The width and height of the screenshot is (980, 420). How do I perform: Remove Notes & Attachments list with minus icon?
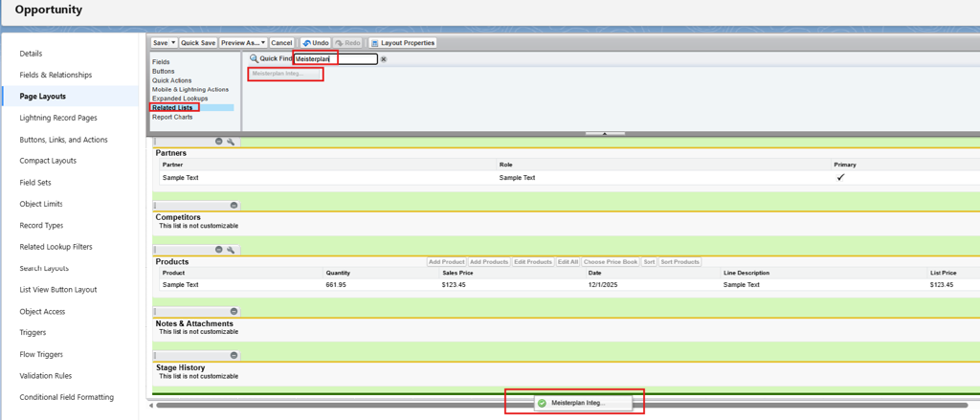click(x=234, y=311)
